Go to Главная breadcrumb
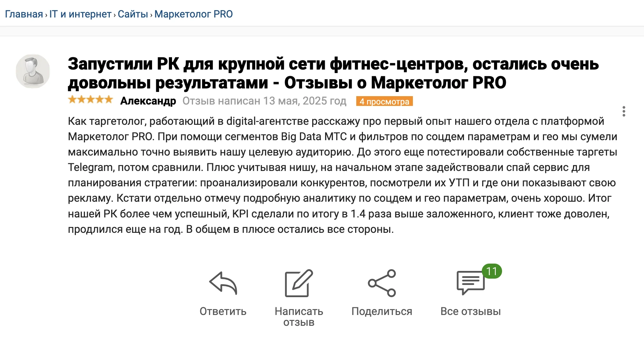This screenshot has width=644, height=337. pyautogui.click(x=24, y=14)
